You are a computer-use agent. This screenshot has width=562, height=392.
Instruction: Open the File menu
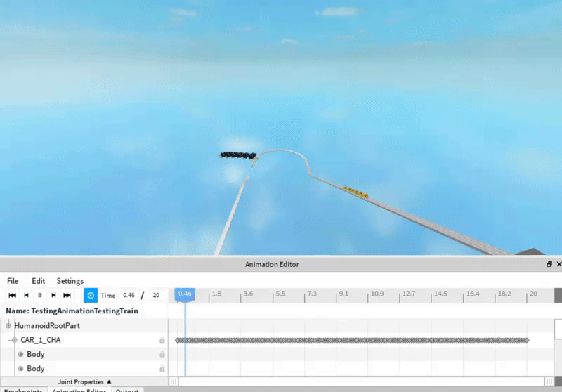[x=13, y=281]
